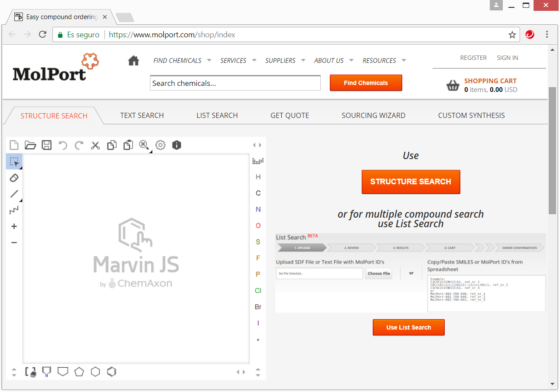Click the decrease charge minus tool
The image size is (560, 392).
point(14,242)
